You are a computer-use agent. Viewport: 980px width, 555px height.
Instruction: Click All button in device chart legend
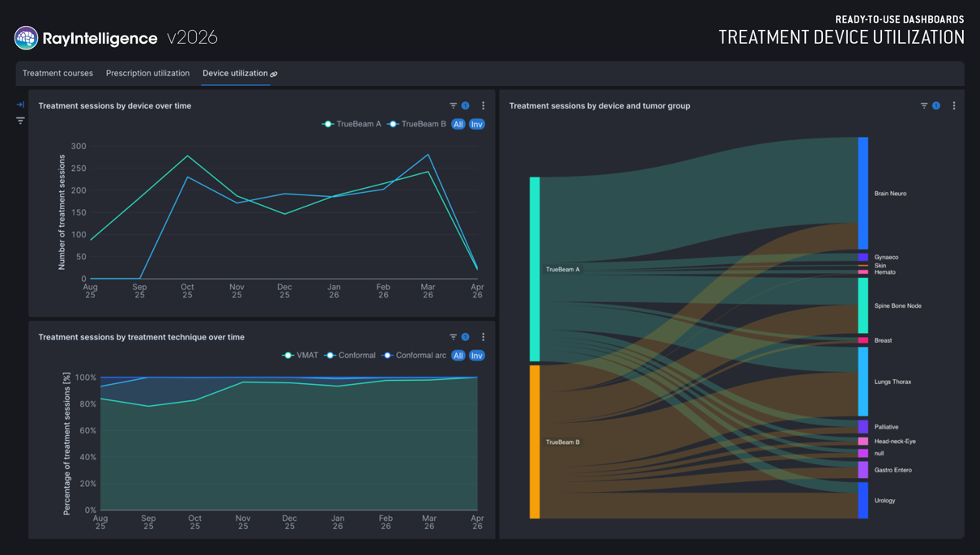458,124
